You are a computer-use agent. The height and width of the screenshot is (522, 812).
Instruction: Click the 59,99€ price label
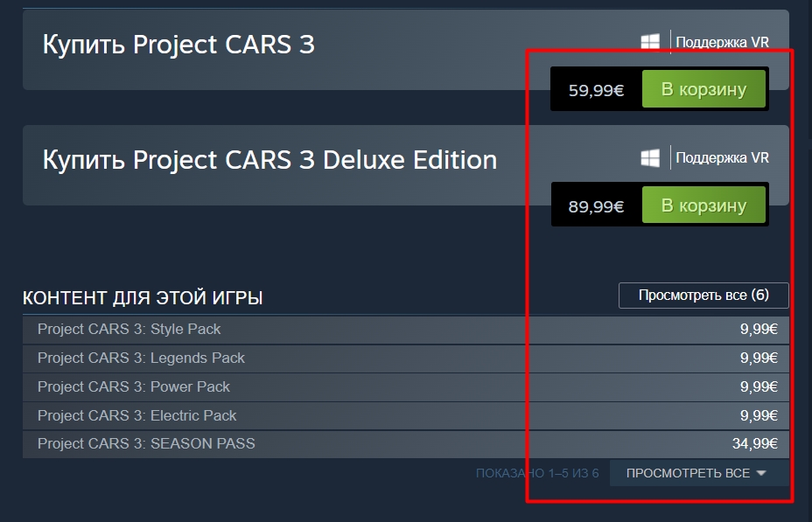(x=596, y=91)
